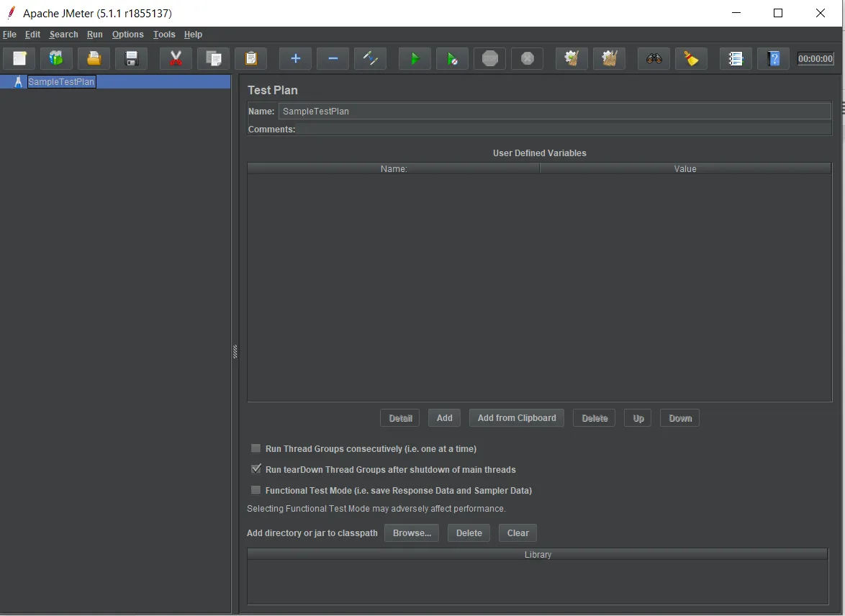Open the Search menu
The image size is (845, 616).
click(x=63, y=35)
